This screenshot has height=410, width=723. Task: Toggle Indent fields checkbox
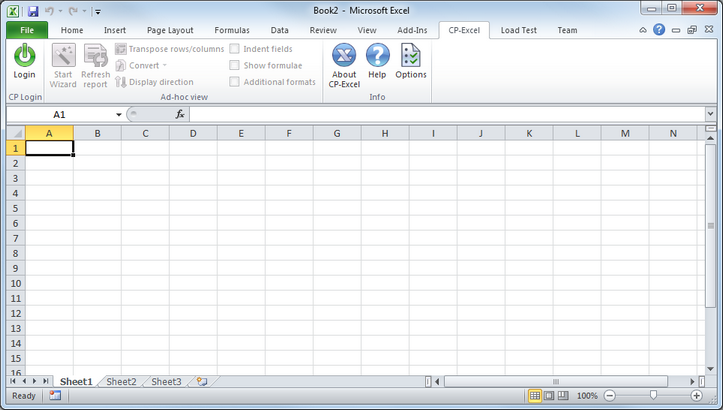pyautogui.click(x=234, y=48)
